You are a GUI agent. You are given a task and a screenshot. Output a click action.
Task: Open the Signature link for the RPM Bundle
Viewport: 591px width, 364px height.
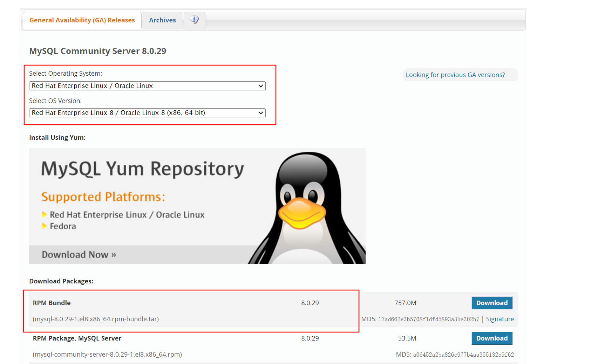point(500,319)
